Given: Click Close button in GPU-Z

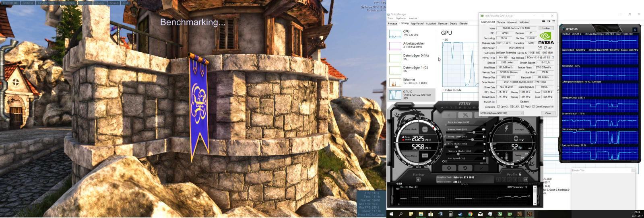Looking at the screenshot, I should 548,113.
